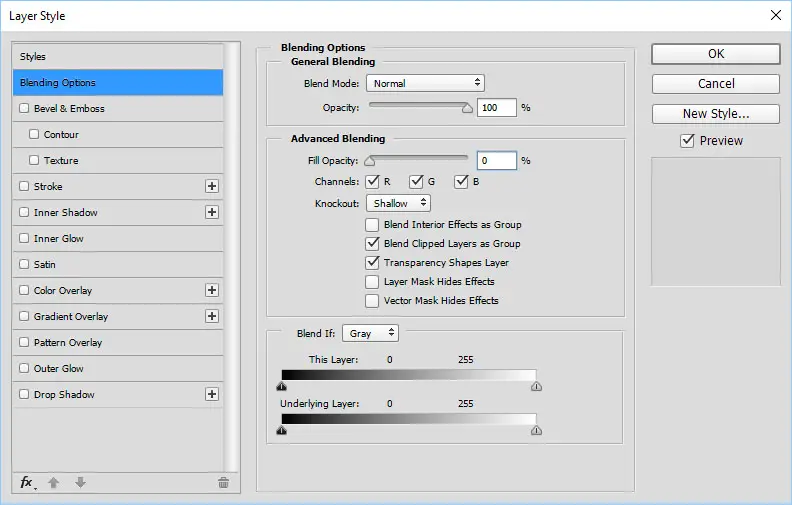
Task: Uncheck the Preview checkbox
Action: (687, 140)
